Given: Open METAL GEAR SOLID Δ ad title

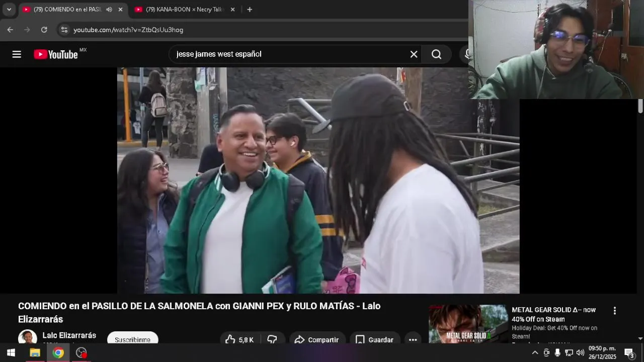Looking at the screenshot, I should tap(553, 314).
